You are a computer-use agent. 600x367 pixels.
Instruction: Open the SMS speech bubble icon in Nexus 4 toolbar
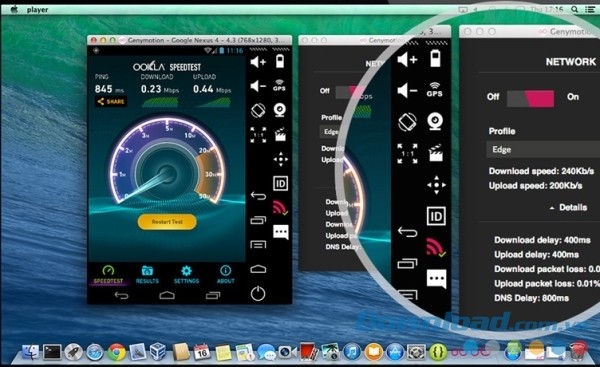tap(280, 232)
